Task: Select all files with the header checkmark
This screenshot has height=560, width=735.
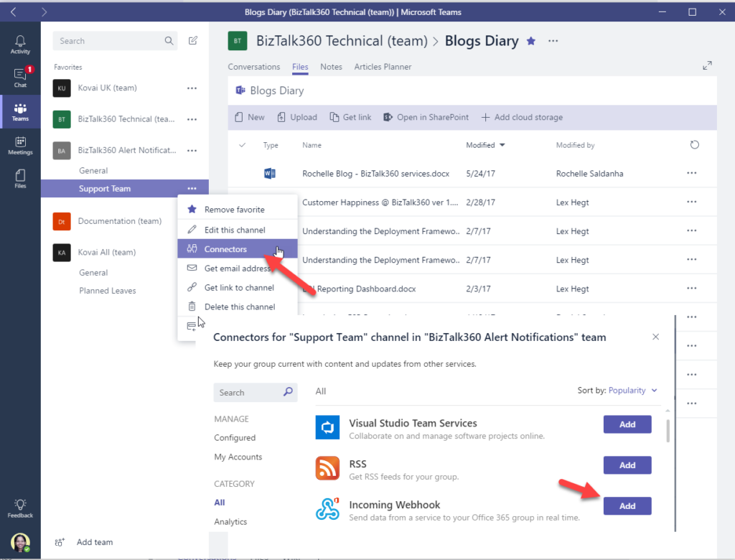Action: point(242,144)
